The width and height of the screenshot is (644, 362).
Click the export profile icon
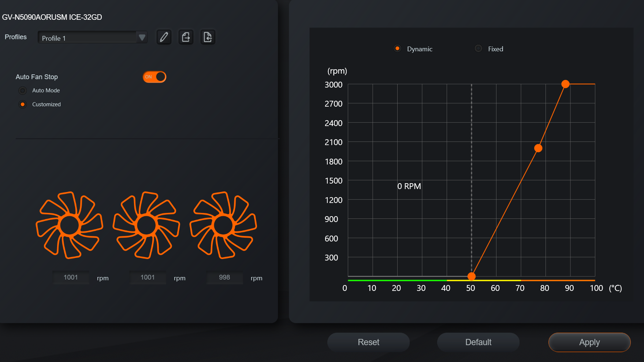(186, 37)
